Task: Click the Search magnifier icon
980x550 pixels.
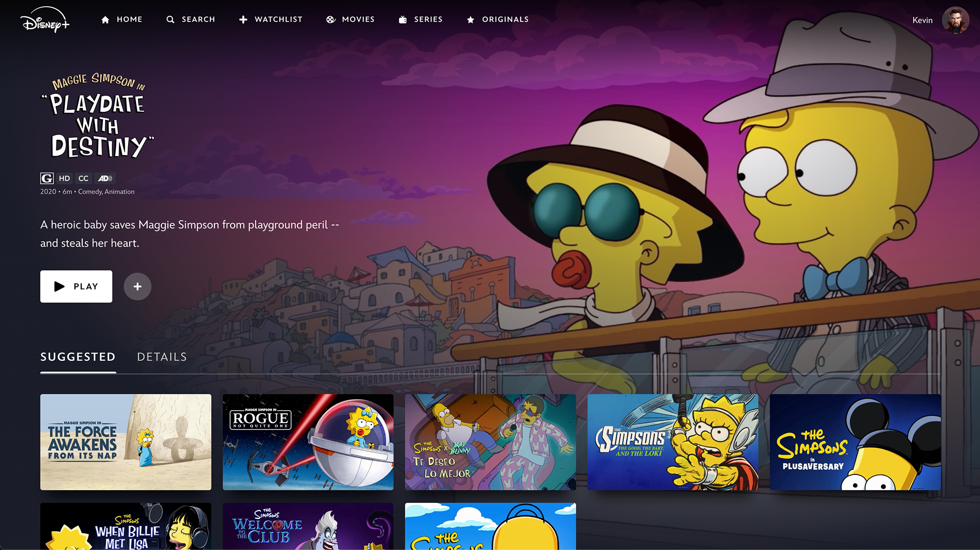Action: (x=170, y=19)
